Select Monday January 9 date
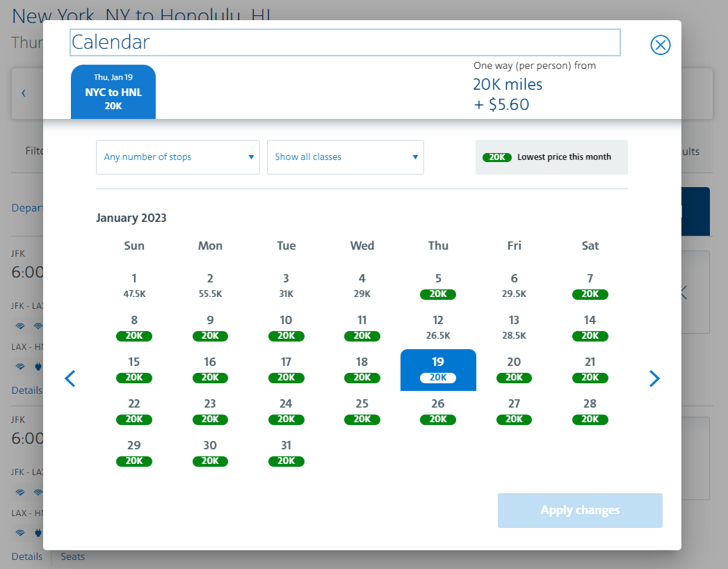Image resolution: width=728 pixels, height=569 pixels. pos(210,328)
